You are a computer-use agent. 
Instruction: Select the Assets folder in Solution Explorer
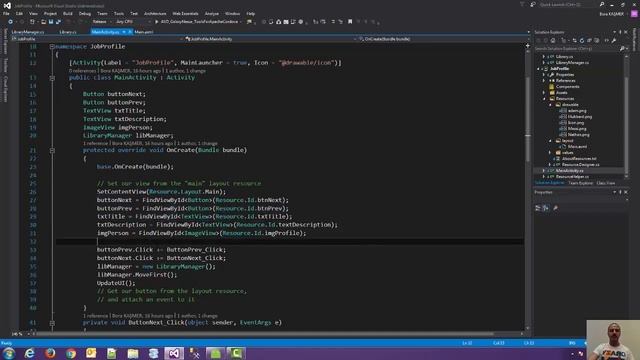561,93
